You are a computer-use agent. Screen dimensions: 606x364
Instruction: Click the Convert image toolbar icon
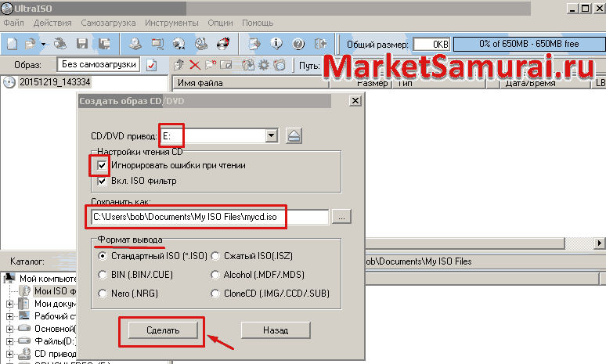(179, 44)
